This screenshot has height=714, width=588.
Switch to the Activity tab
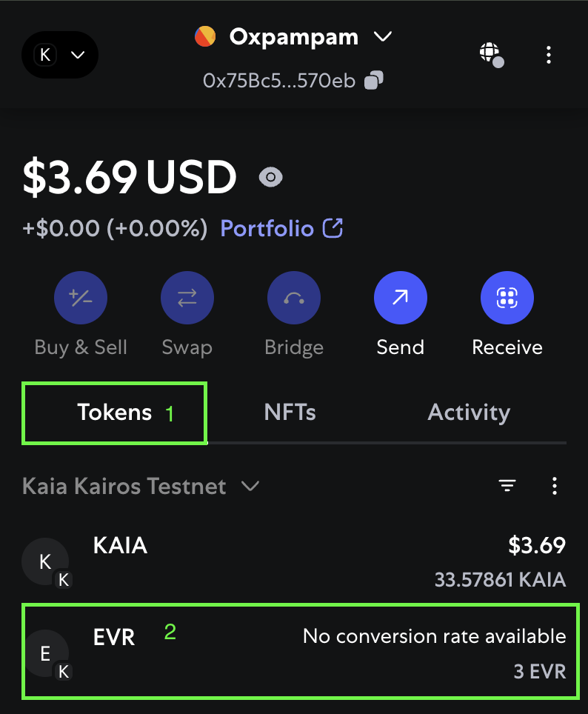coord(469,412)
